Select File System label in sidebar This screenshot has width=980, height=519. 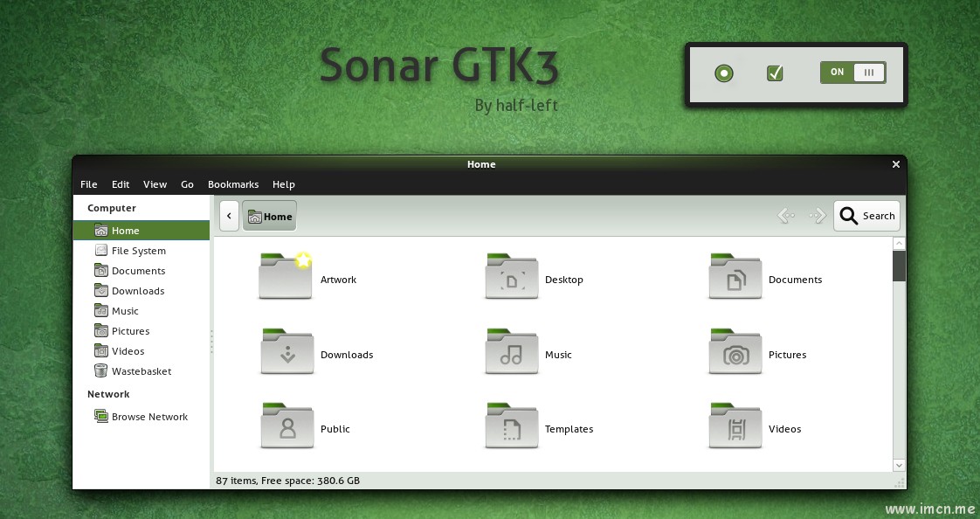[x=139, y=251]
